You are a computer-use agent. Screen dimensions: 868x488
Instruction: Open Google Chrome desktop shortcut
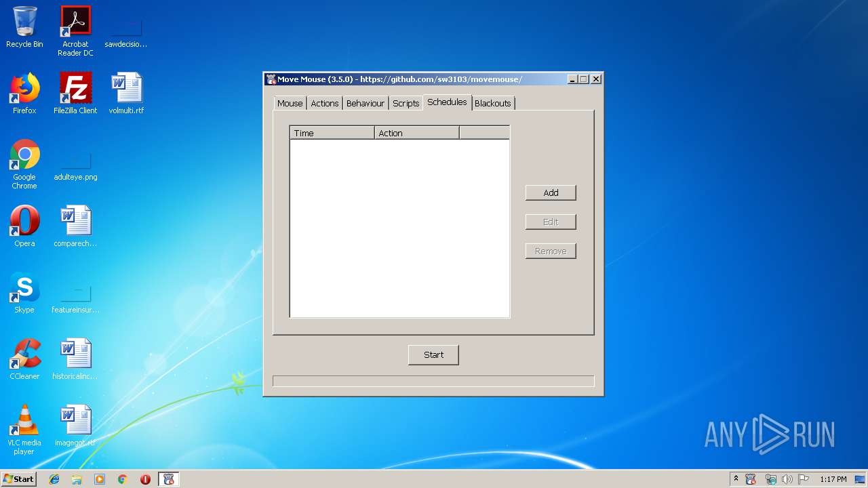click(x=24, y=165)
